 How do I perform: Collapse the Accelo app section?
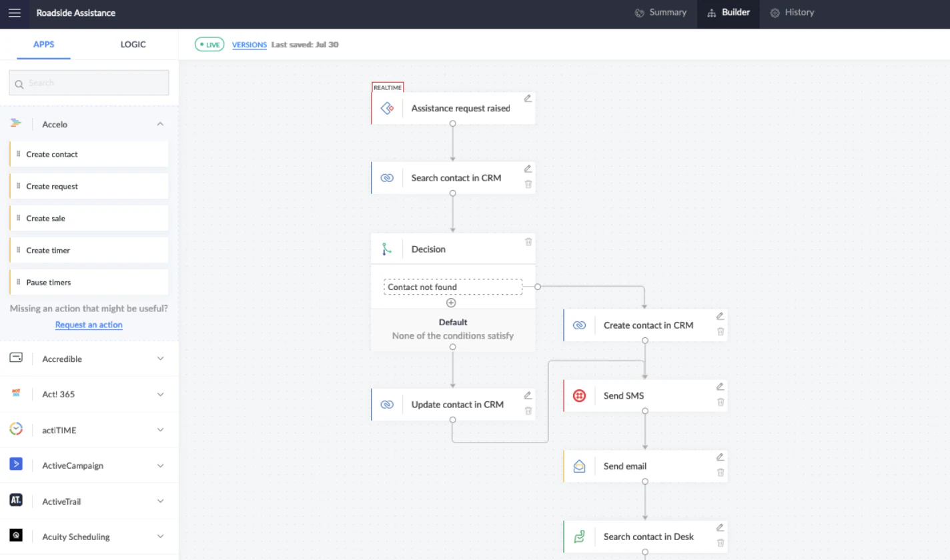pos(160,124)
